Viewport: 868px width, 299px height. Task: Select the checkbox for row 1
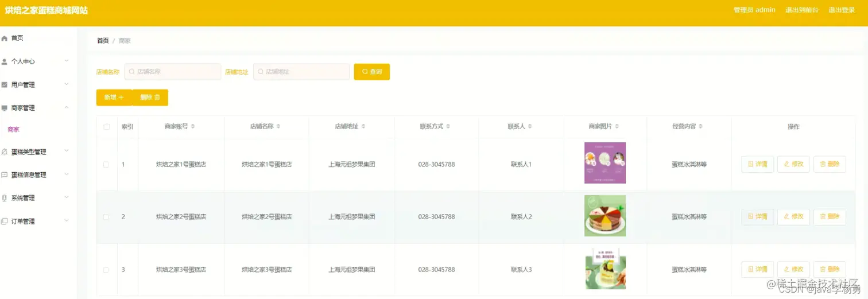click(x=106, y=165)
